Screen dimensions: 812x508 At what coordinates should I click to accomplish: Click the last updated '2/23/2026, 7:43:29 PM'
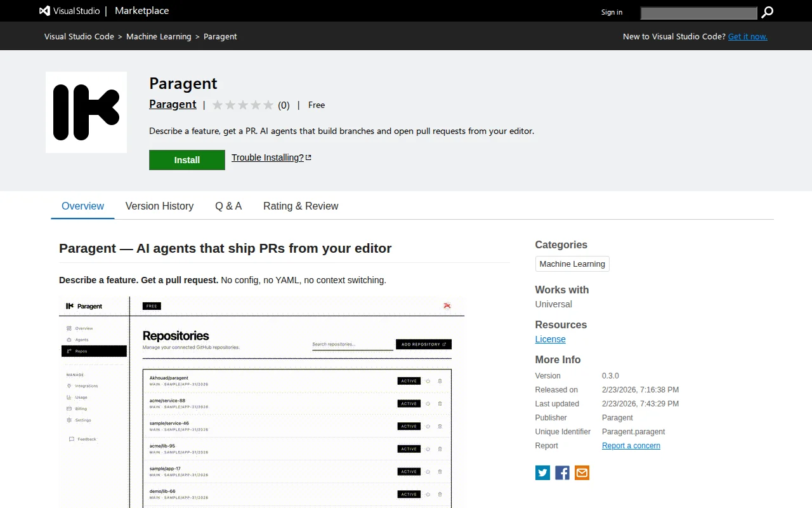tap(640, 404)
